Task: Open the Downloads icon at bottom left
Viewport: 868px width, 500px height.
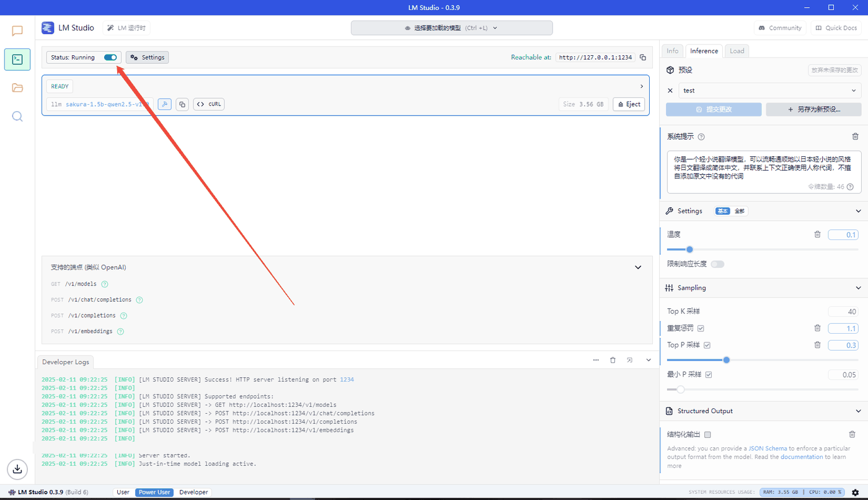Action: [x=17, y=469]
